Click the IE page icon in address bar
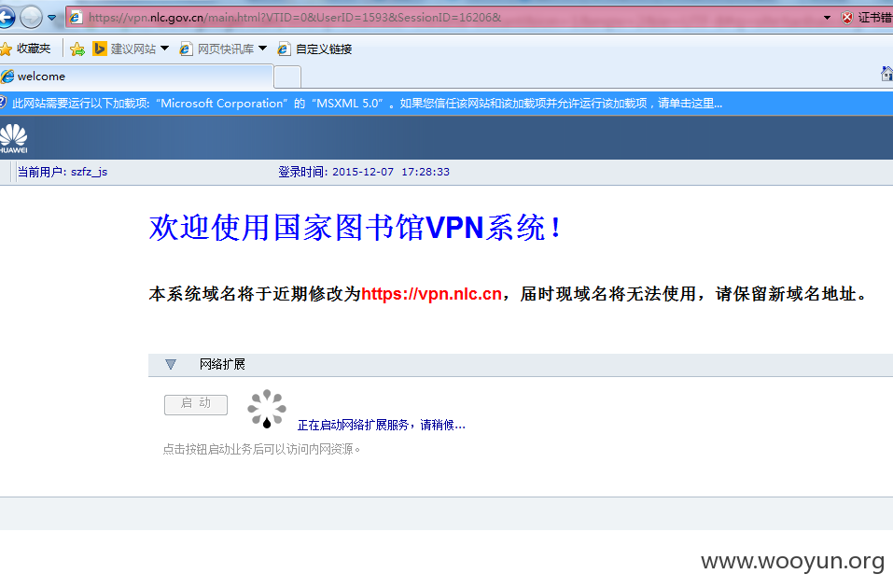Image resolution: width=893 pixels, height=588 pixels. click(76, 18)
